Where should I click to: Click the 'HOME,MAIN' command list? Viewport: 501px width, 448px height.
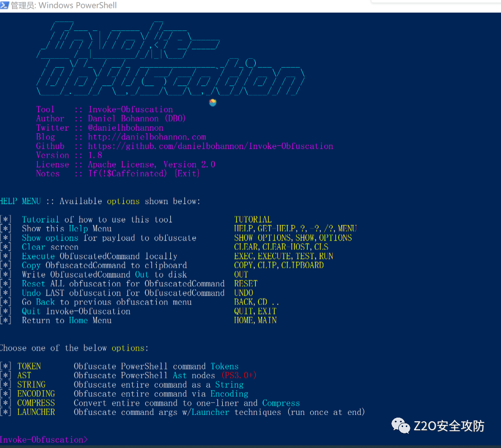[255, 321]
